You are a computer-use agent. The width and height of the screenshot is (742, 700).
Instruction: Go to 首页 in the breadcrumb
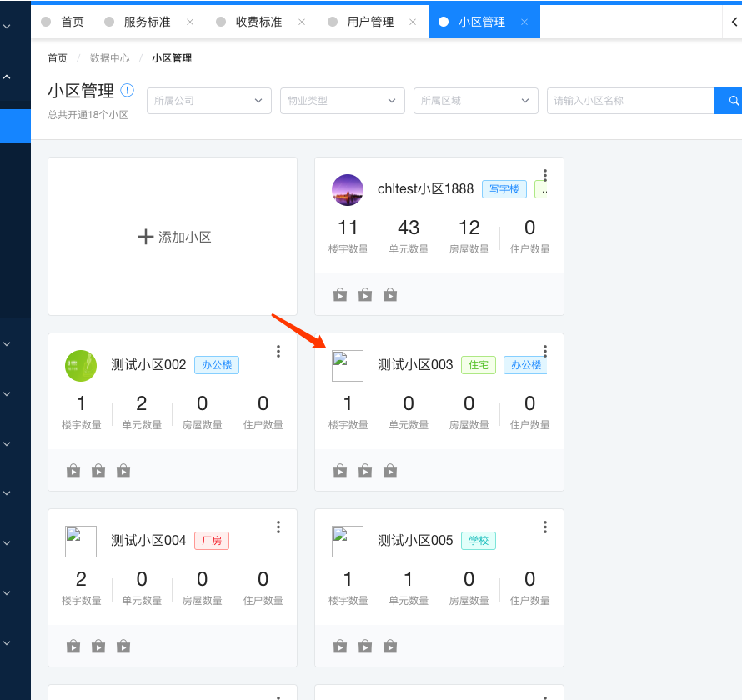[x=58, y=58]
